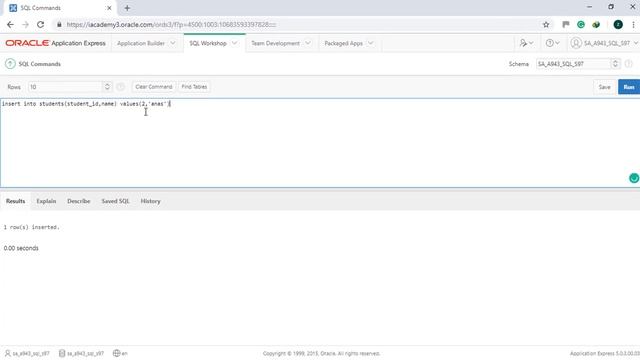This screenshot has width=640, height=360.
Task: Bookmark this page with the star
Action: click(546, 24)
